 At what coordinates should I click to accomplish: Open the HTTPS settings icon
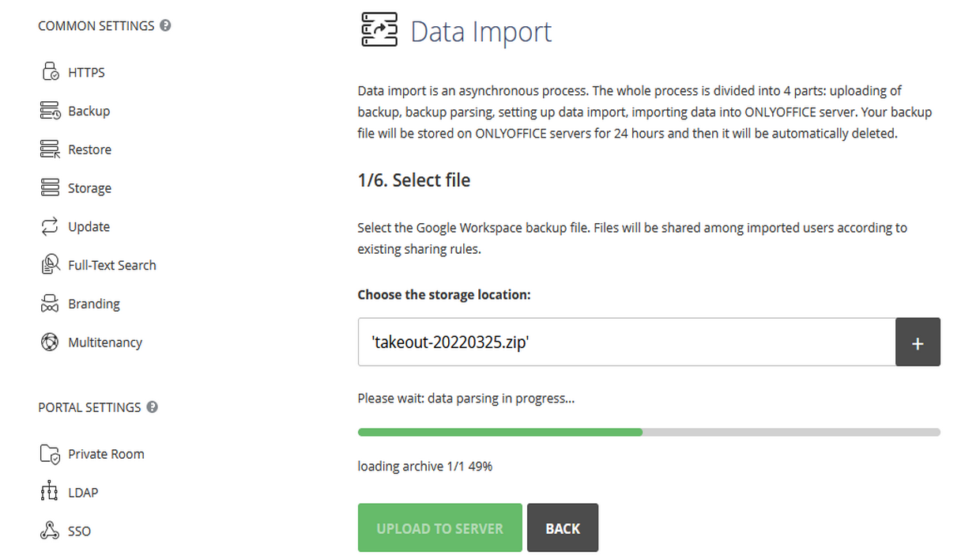(x=49, y=71)
